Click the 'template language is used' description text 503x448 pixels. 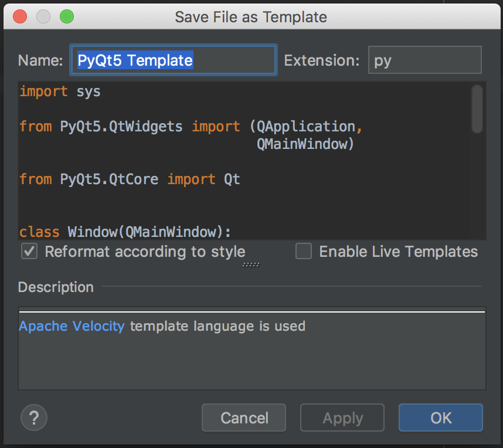click(x=217, y=326)
